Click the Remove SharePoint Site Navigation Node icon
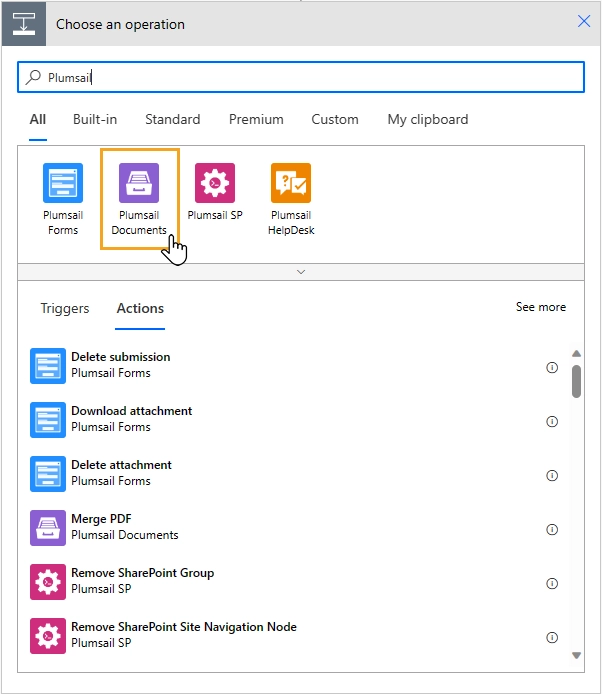This screenshot has width=602, height=694. point(48,636)
